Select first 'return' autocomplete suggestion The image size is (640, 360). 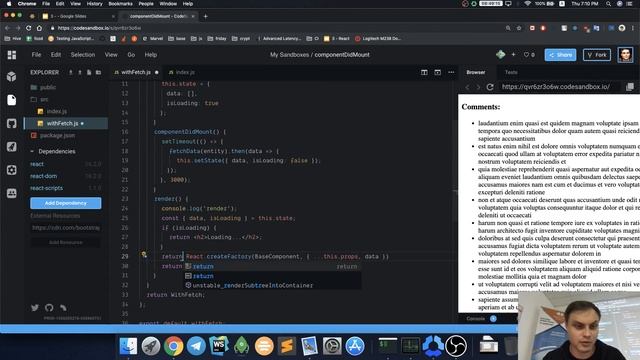tap(272, 267)
